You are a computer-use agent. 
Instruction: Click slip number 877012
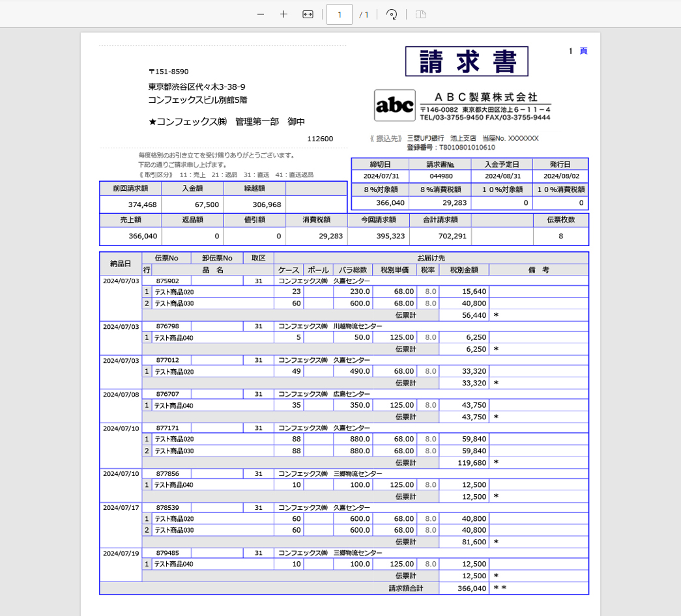click(x=167, y=360)
